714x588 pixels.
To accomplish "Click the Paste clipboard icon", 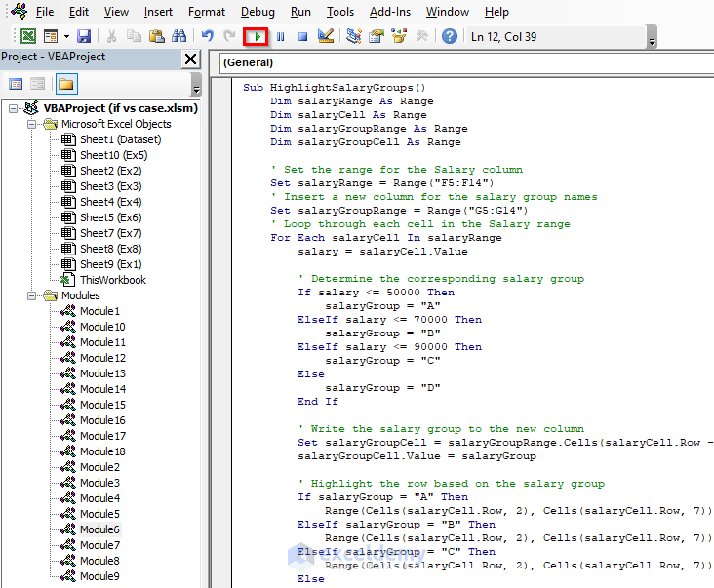I will click(157, 36).
